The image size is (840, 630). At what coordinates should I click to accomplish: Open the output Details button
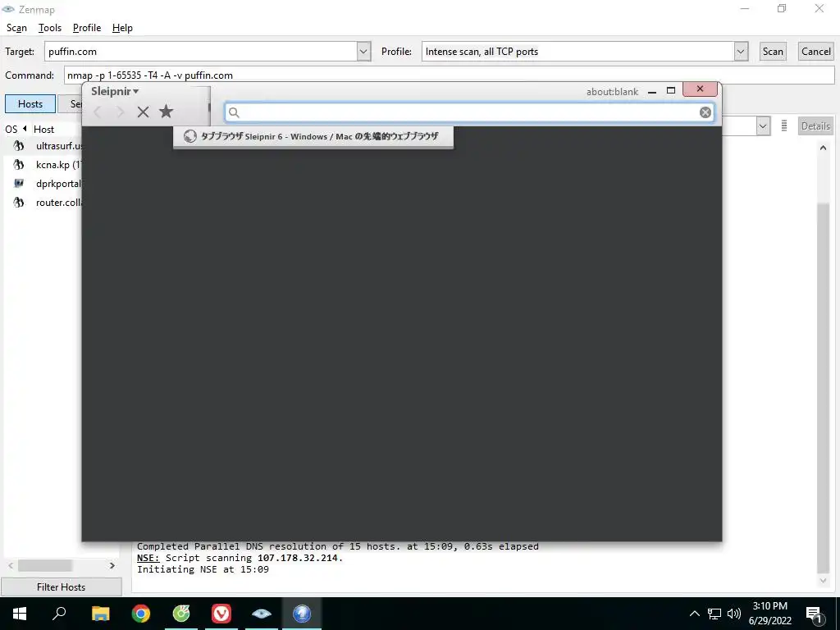pyautogui.click(x=815, y=126)
